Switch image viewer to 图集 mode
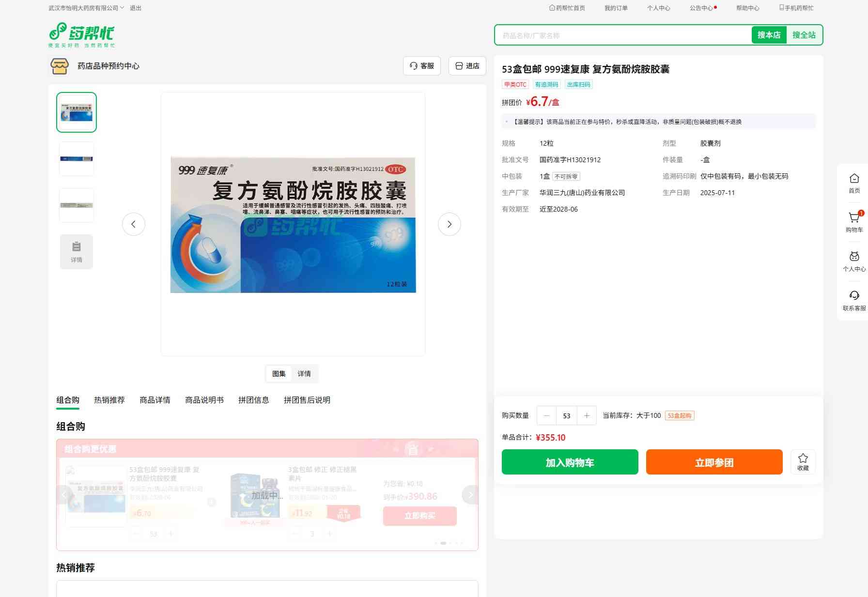Screen dimensions: 868x597 pos(279,374)
